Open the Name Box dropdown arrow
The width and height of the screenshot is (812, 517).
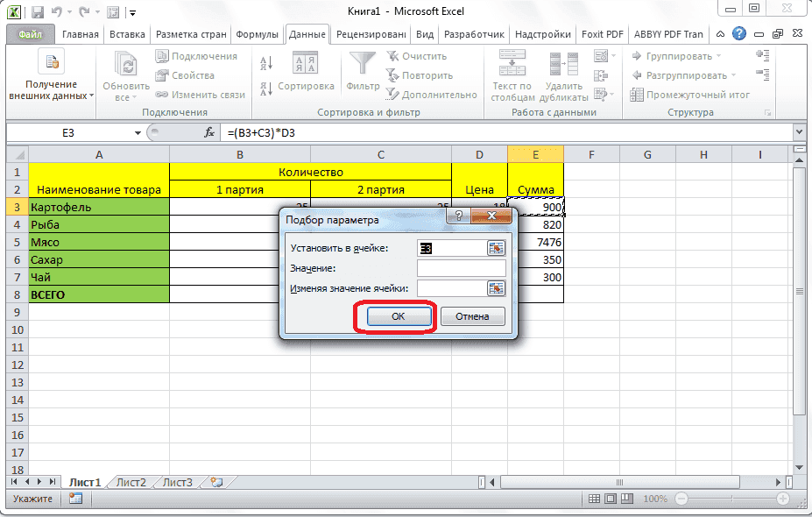(x=138, y=133)
